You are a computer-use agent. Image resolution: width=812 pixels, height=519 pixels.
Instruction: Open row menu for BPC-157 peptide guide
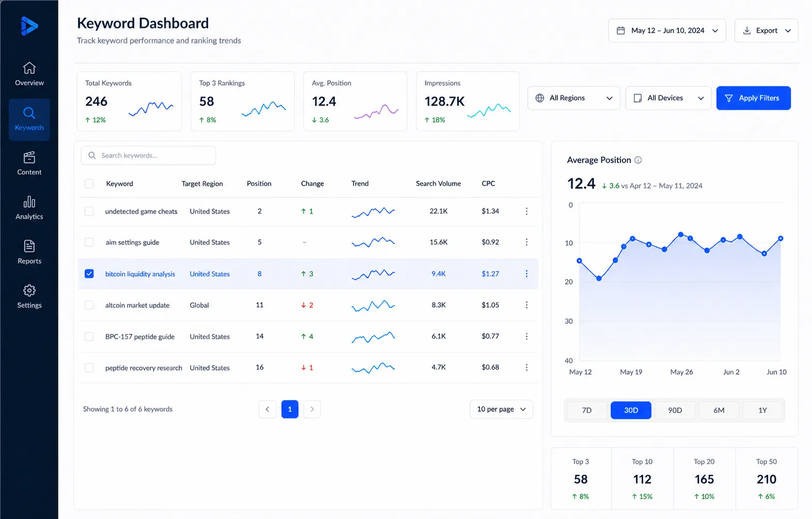tap(527, 336)
